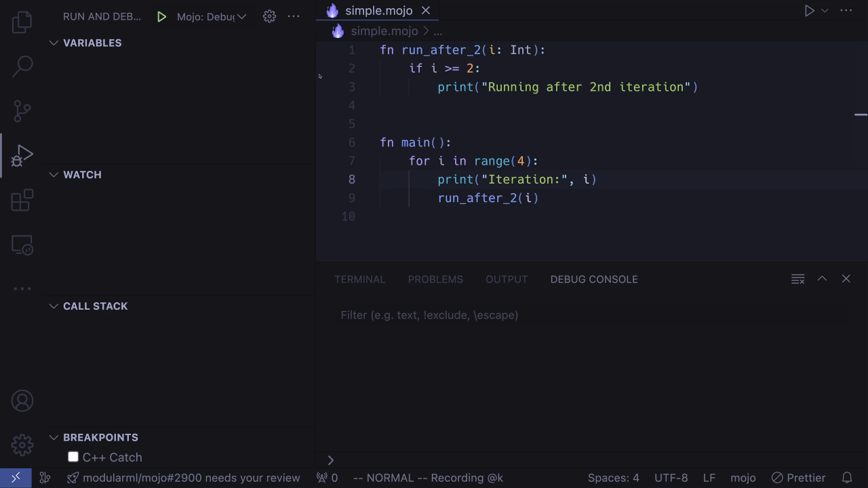Close the bottom panel
868x488 pixels.
pos(846,279)
